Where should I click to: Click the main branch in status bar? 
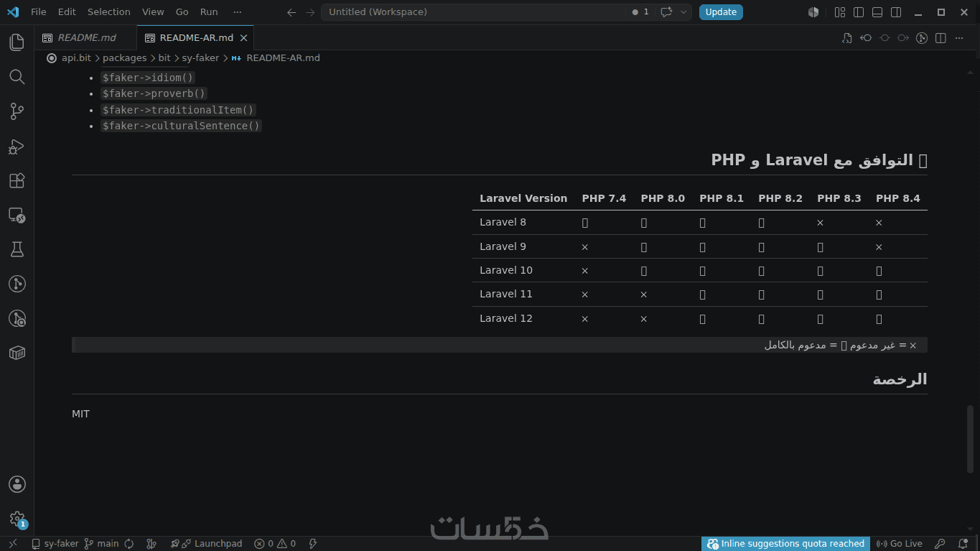pos(101,544)
